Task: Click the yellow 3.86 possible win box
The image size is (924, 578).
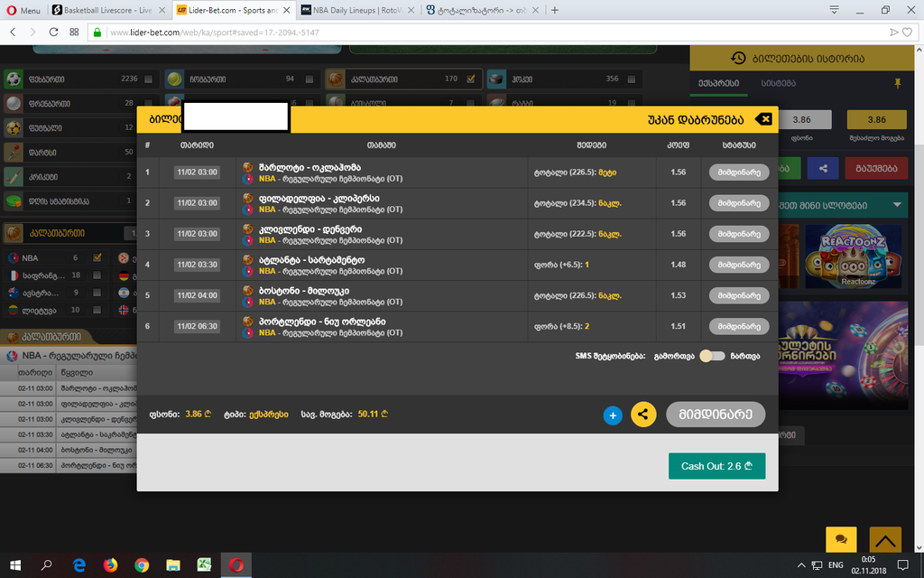Action: coord(877,119)
